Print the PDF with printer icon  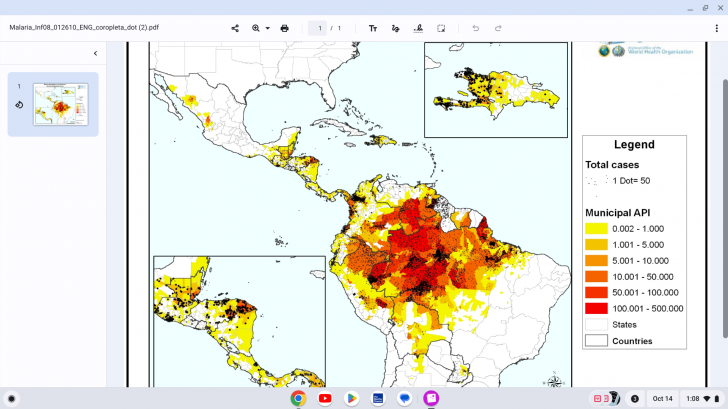click(285, 28)
